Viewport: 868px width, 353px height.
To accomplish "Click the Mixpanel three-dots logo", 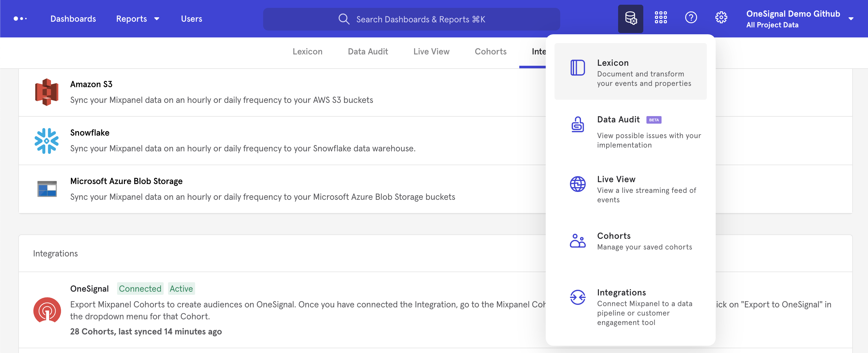I will pos(20,19).
